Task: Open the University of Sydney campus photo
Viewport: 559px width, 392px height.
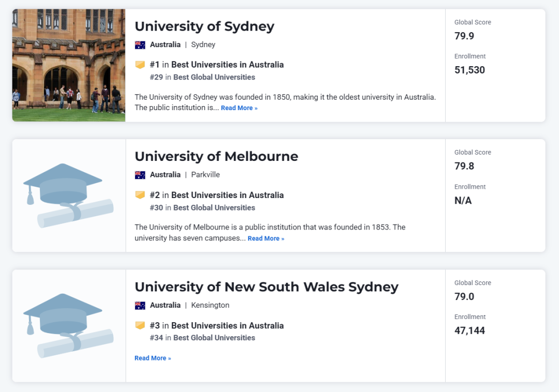Action: [68, 65]
